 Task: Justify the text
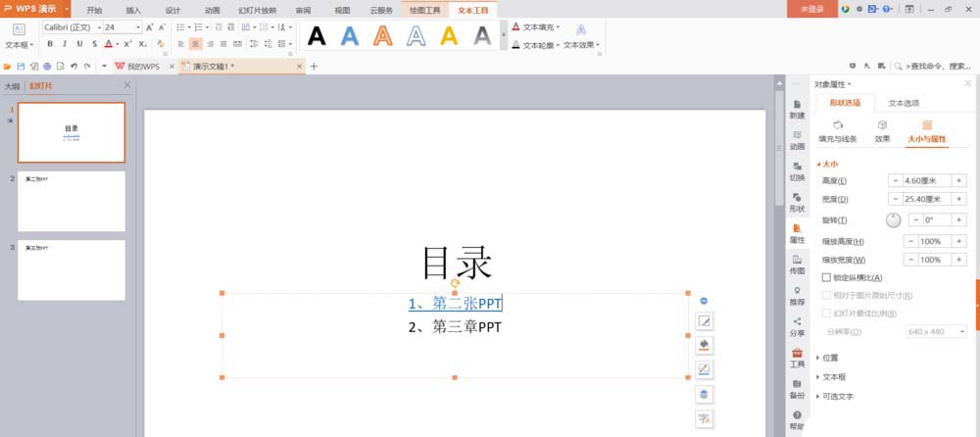(223, 44)
